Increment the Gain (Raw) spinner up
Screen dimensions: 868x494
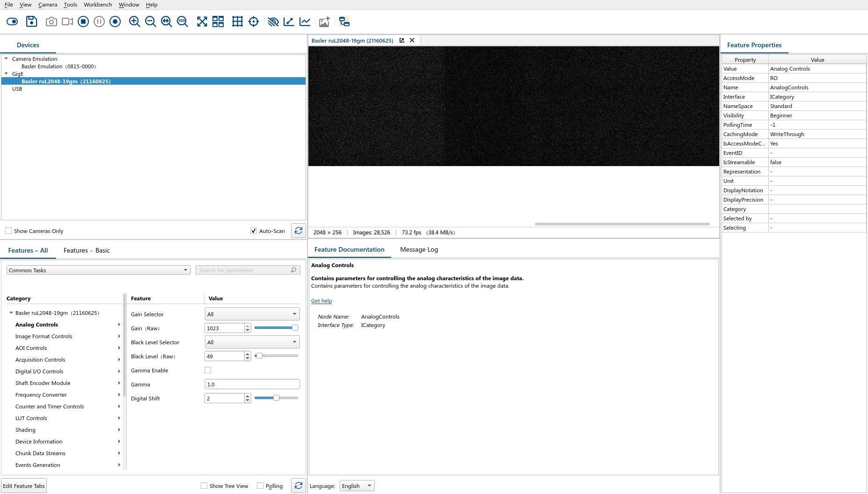click(248, 326)
